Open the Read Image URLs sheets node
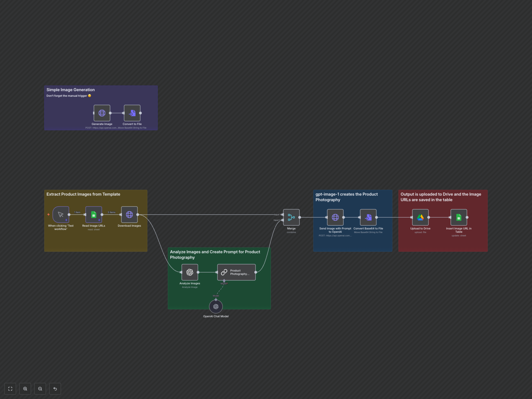 tap(94, 214)
